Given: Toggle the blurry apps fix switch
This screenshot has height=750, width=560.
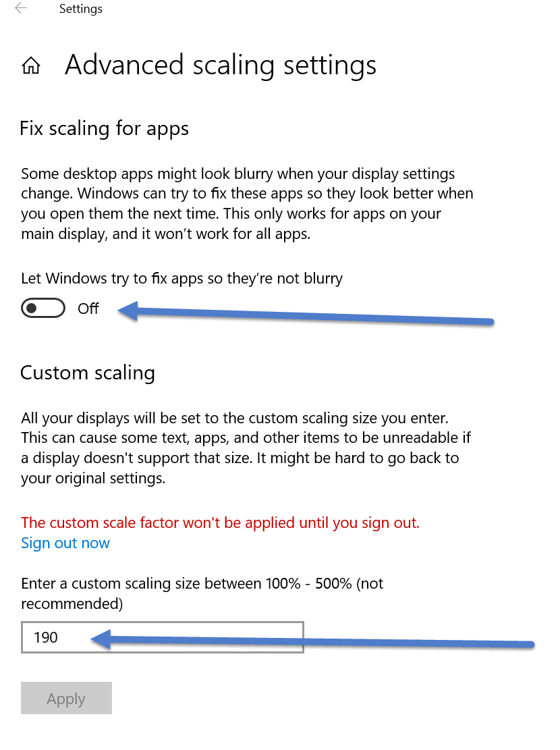Looking at the screenshot, I should [43, 309].
